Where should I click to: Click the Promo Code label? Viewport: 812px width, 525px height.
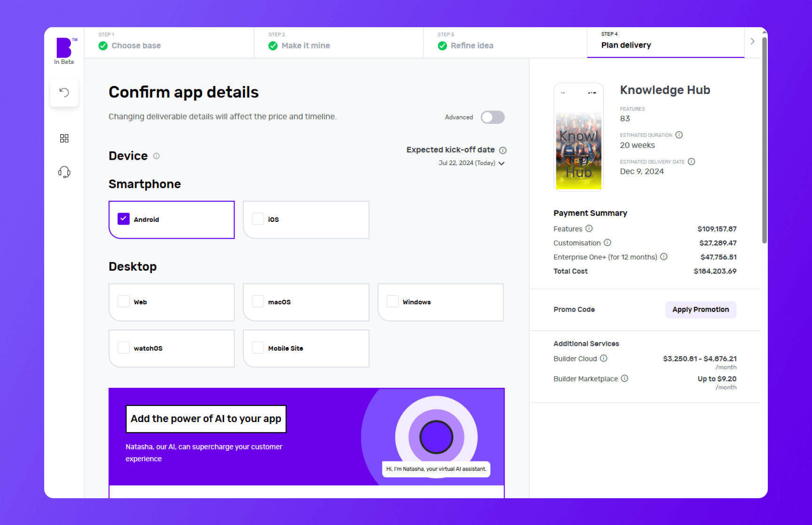coord(574,310)
